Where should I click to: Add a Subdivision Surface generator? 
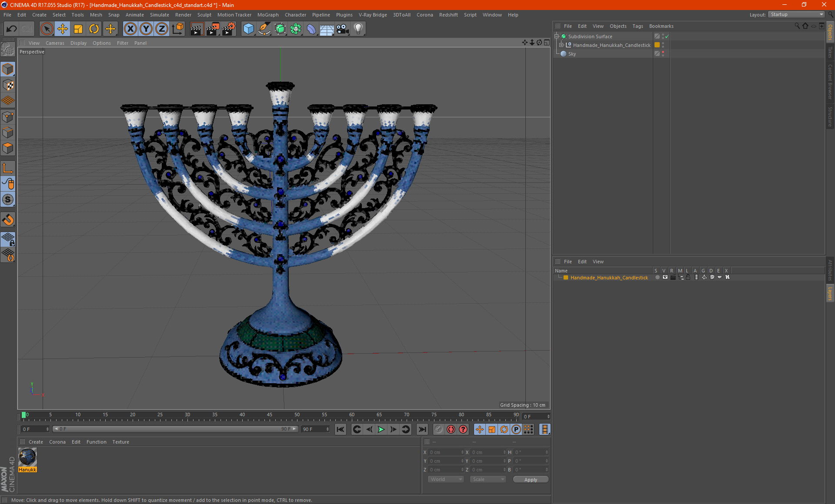click(280, 29)
